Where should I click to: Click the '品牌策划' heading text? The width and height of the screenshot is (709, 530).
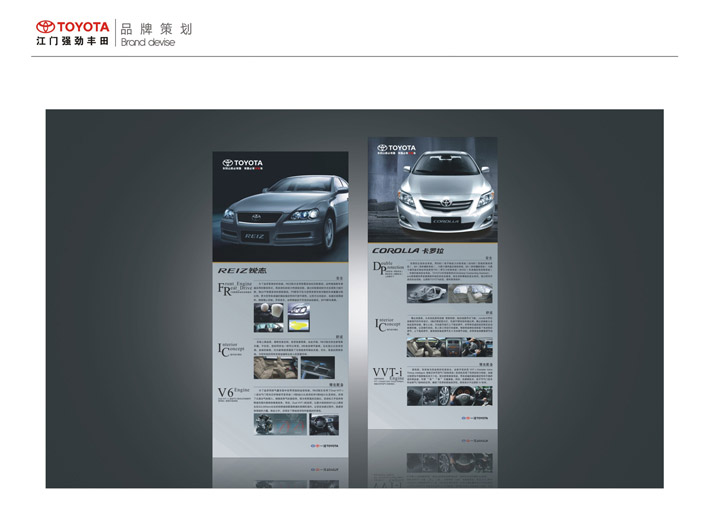156,29
